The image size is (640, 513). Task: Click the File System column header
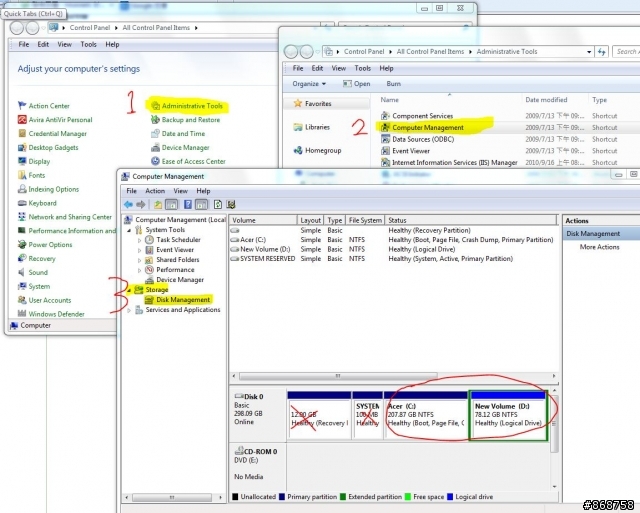pos(365,220)
